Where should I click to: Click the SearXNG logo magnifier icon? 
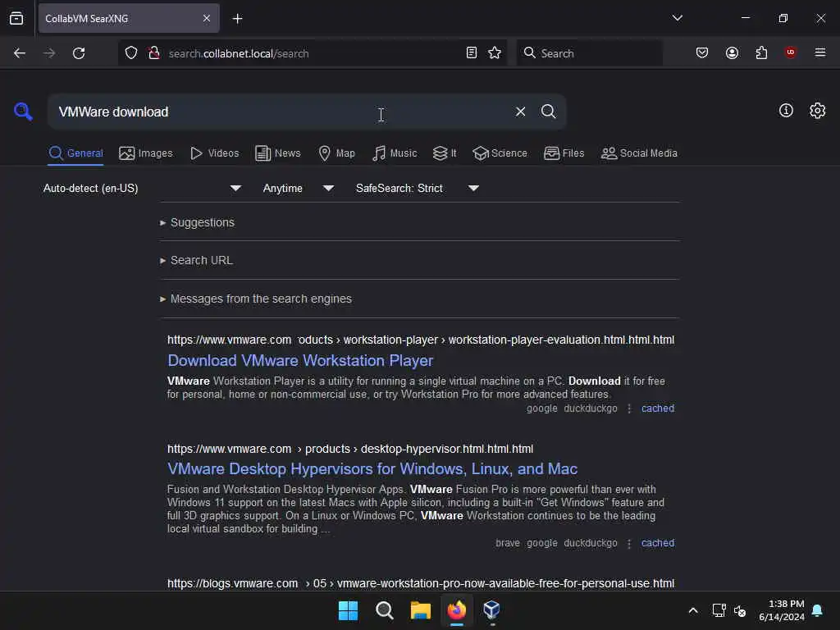coord(23,112)
